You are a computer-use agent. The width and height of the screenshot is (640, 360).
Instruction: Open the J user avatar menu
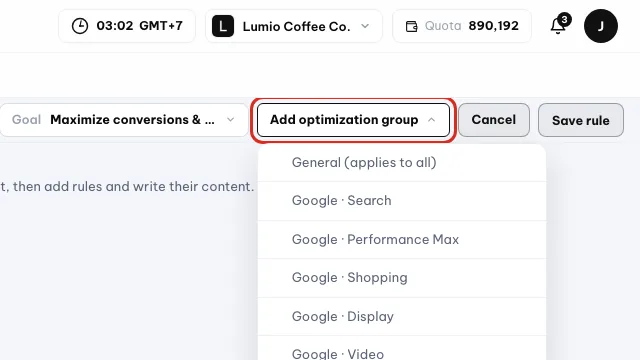[x=601, y=26]
